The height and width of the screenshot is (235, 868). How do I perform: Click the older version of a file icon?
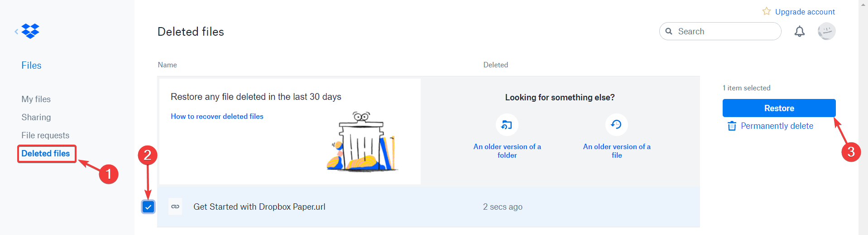tap(616, 125)
